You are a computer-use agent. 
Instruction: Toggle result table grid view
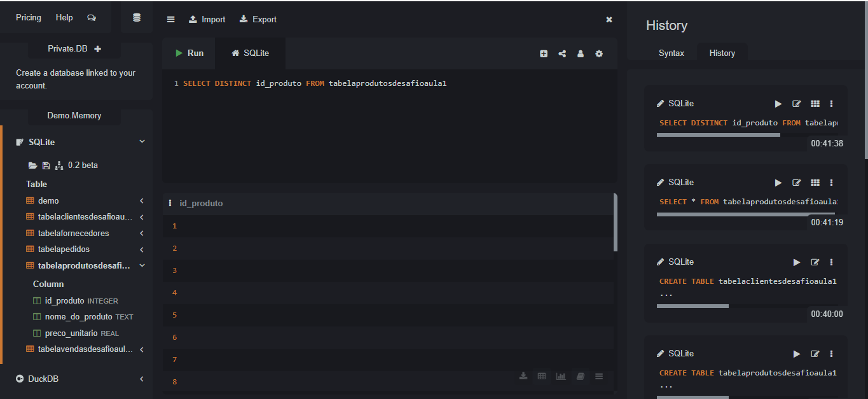coord(542,376)
